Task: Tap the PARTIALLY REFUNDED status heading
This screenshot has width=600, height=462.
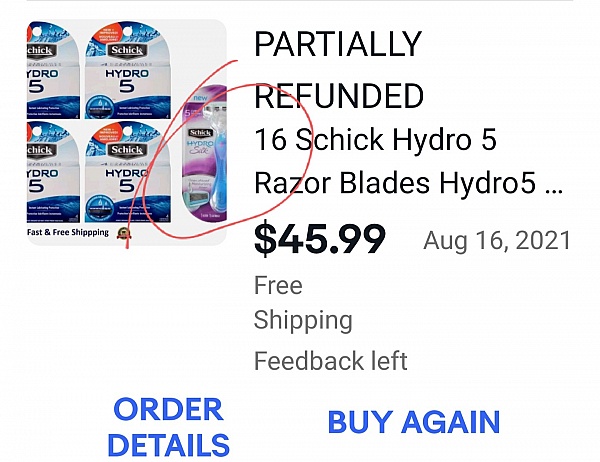Action: pos(338,70)
